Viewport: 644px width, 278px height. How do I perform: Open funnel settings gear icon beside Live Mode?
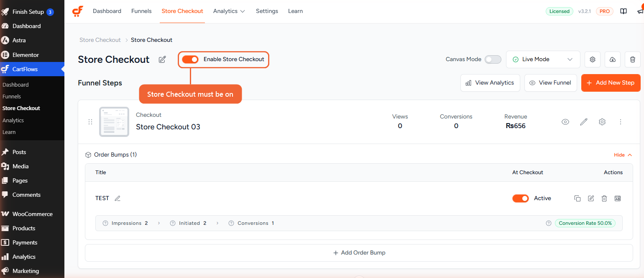(593, 59)
